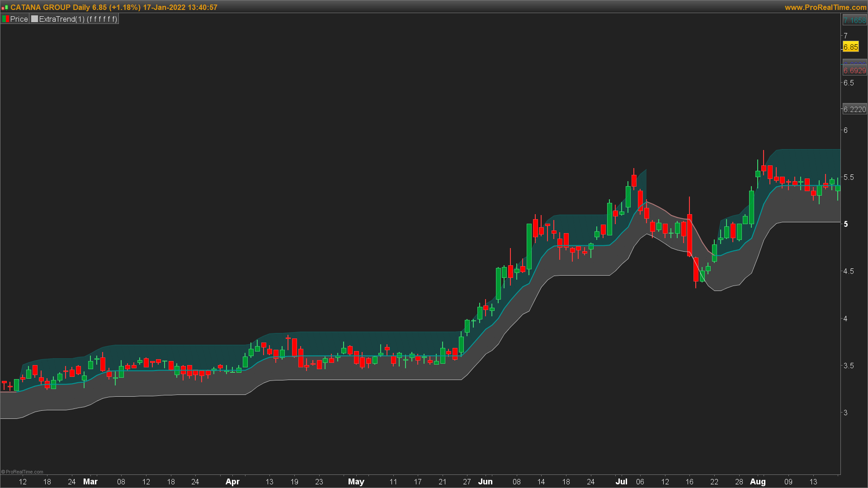The height and width of the screenshot is (488, 868).
Task: Open the Price label settings
Action: 19,19
